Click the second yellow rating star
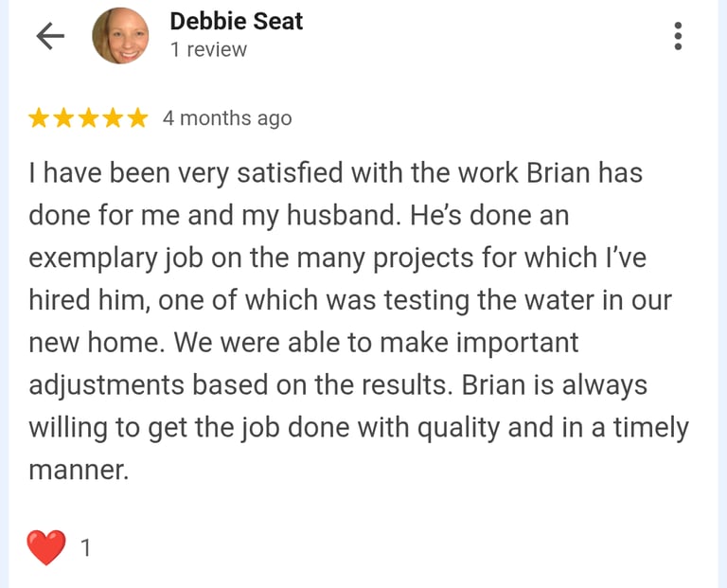This screenshot has height=588, width=727. pos(63,117)
